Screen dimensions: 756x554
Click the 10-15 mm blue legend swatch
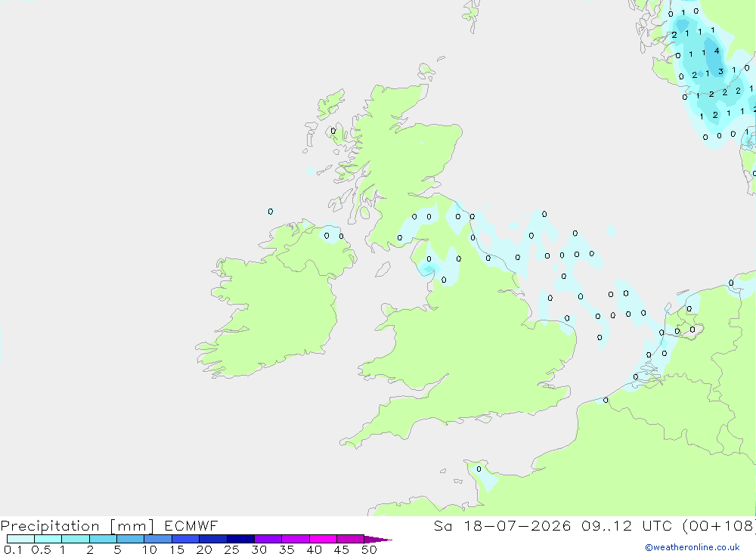[158, 539]
